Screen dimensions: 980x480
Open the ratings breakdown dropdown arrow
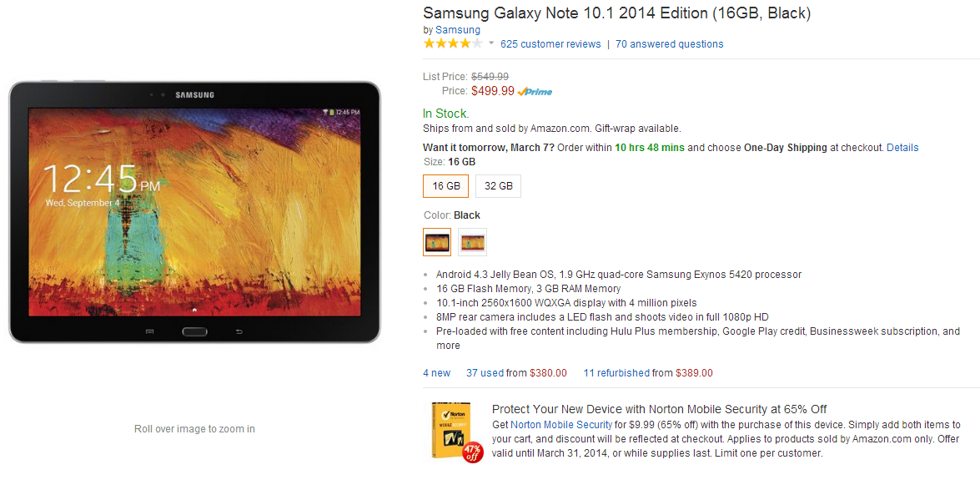coord(491,43)
